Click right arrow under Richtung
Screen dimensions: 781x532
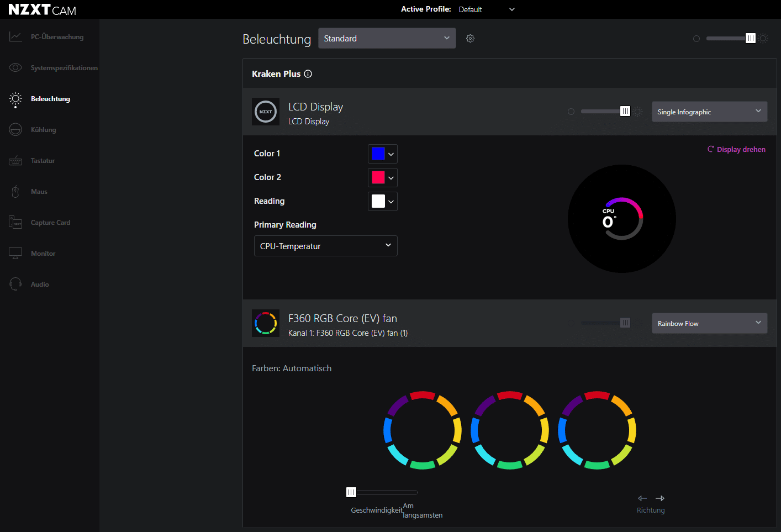(x=660, y=498)
